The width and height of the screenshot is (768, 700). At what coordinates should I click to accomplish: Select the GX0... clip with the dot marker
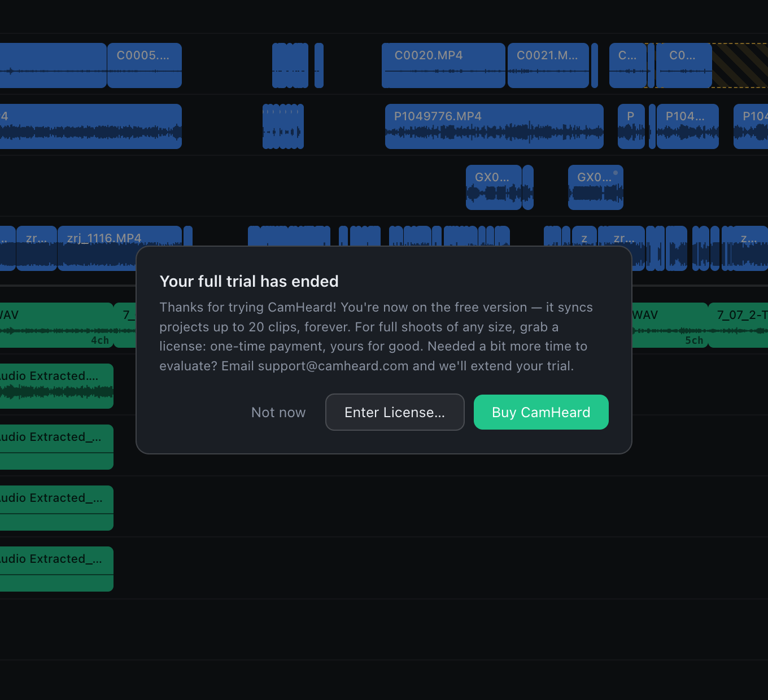tap(596, 187)
